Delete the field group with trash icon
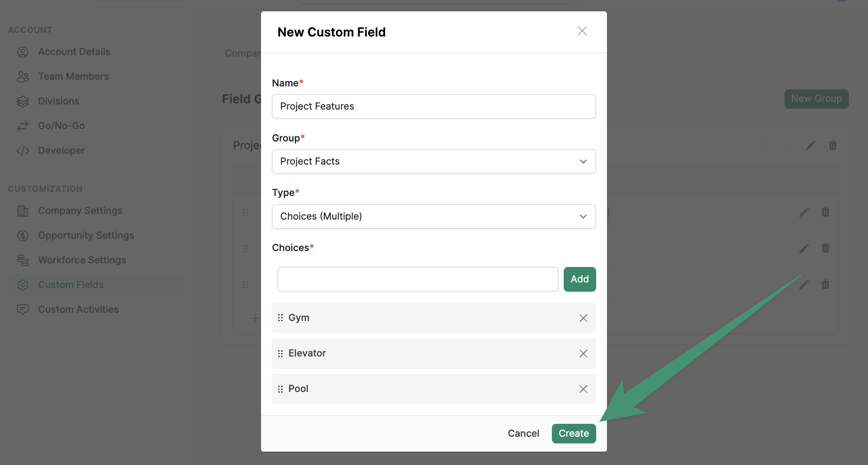The height and width of the screenshot is (465, 868). [832, 145]
